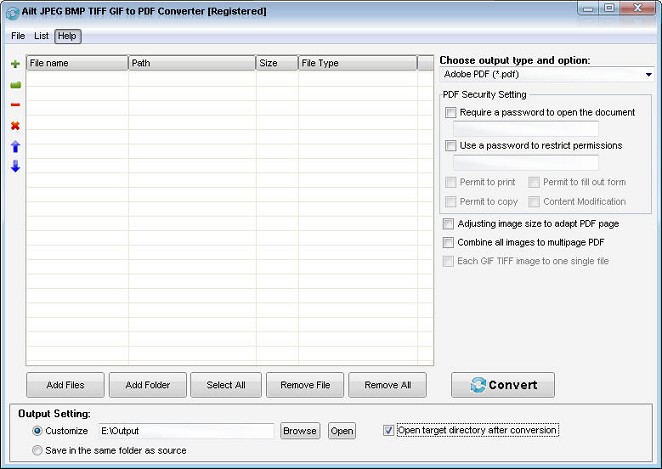The image size is (662, 469).
Task: Click the green plus add files icon
Action: pyautogui.click(x=15, y=64)
